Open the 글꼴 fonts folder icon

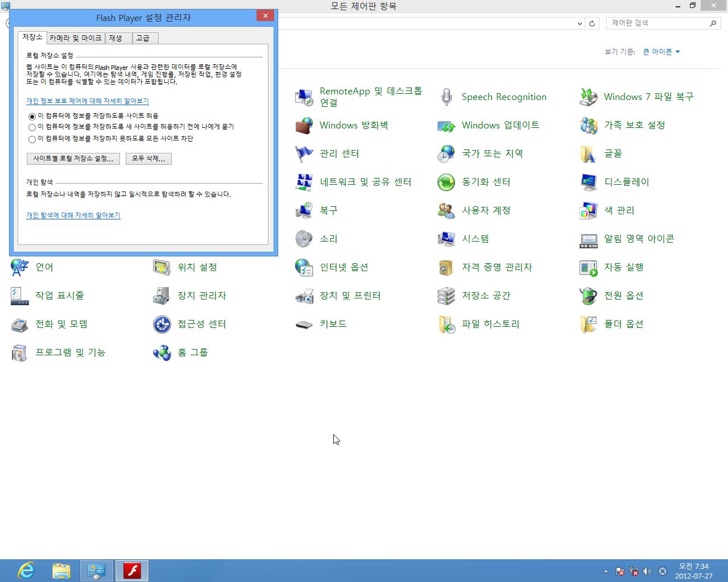tap(589, 153)
